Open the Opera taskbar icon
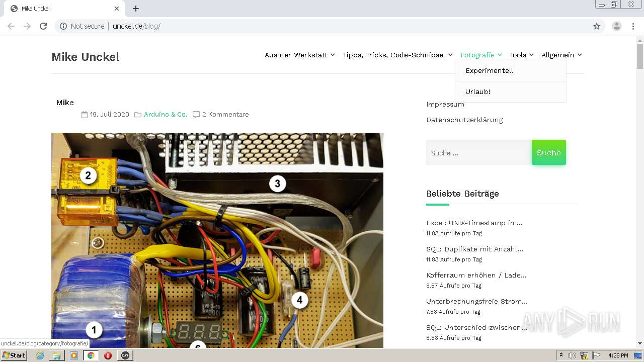Viewport: 644px width, 362px height. tap(108, 355)
